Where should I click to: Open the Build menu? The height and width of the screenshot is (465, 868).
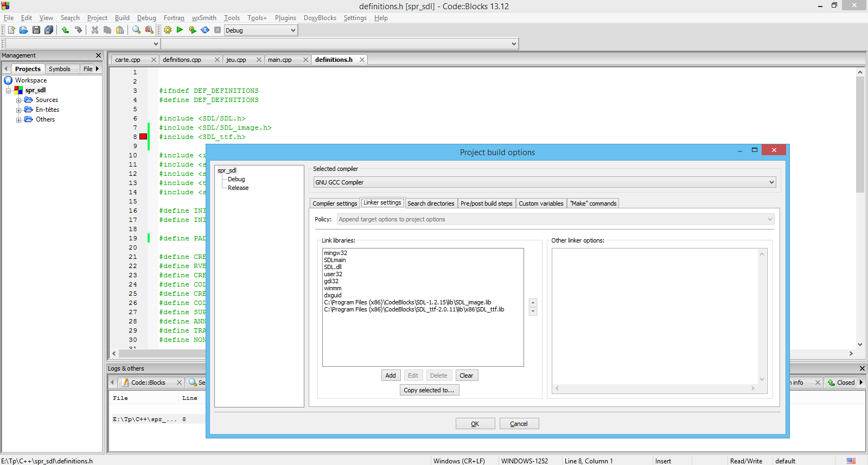tap(122, 18)
